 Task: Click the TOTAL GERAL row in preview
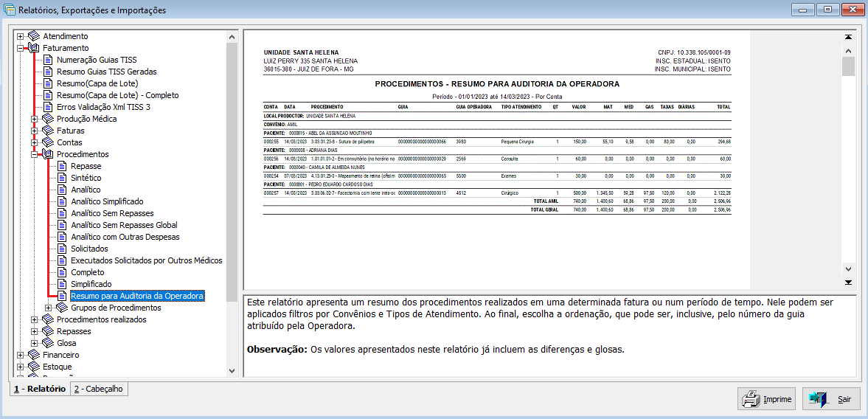(x=496, y=210)
